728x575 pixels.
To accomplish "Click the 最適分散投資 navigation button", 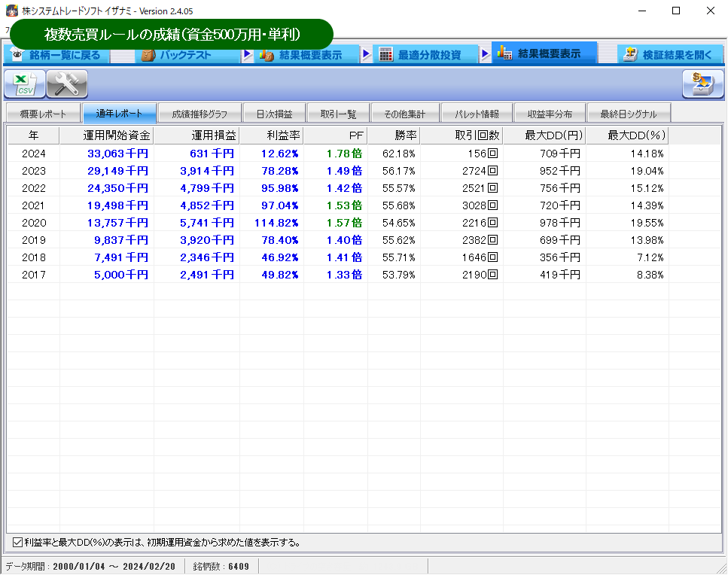I will coord(428,55).
